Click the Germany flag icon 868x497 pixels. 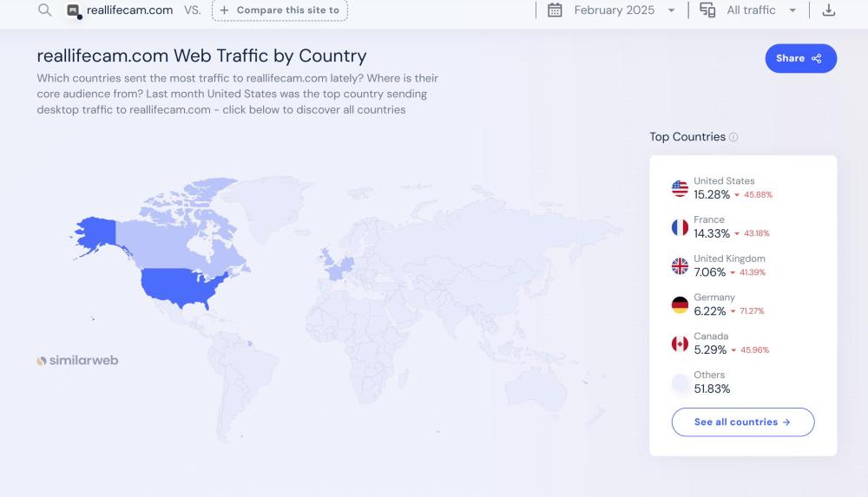680,305
